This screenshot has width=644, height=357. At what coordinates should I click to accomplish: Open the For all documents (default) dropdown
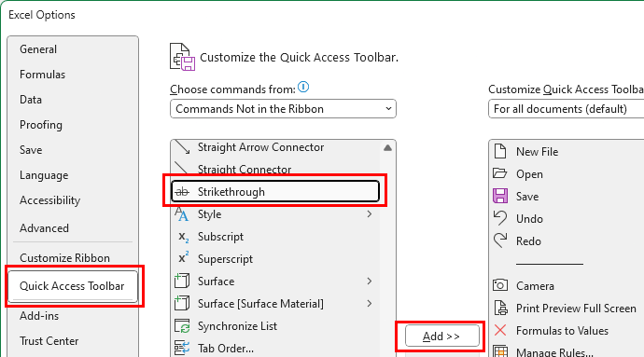pyautogui.click(x=566, y=109)
